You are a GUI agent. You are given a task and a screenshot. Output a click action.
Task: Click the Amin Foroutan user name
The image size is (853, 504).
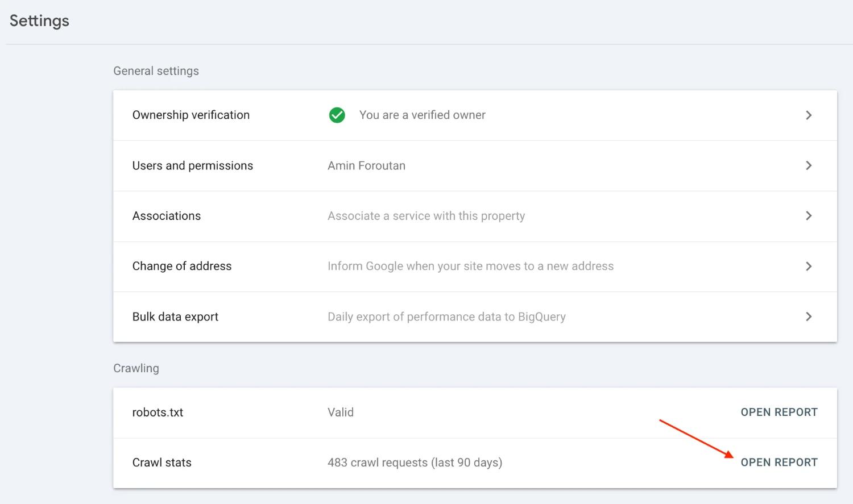[366, 166]
